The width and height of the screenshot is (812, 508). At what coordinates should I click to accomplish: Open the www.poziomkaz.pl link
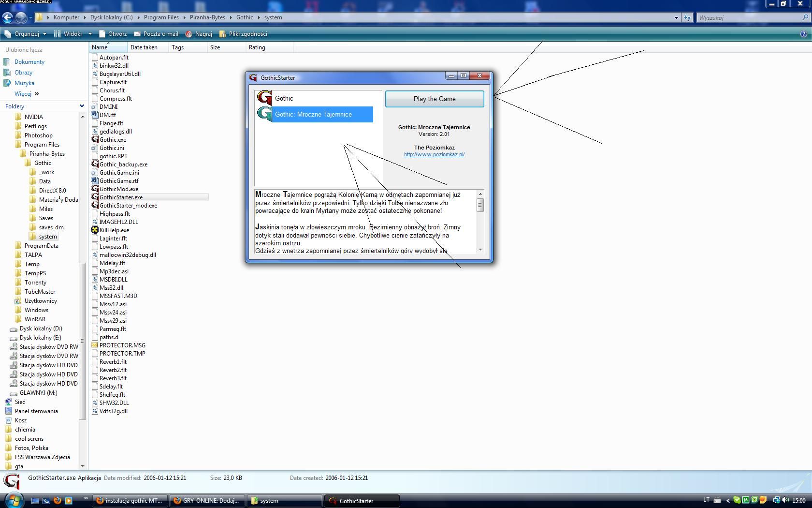(x=434, y=154)
